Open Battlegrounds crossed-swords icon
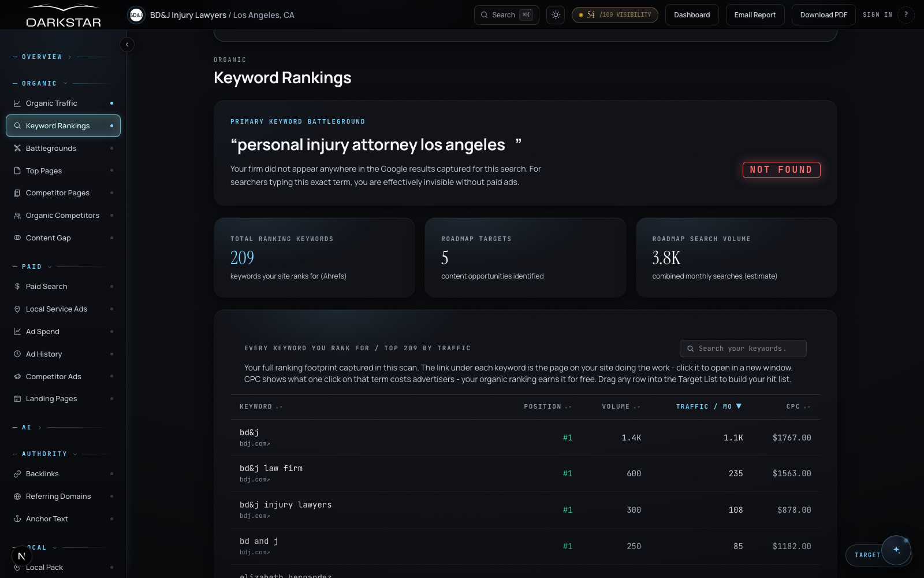924x578 pixels. pyautogui.click(x=17, y=149)
